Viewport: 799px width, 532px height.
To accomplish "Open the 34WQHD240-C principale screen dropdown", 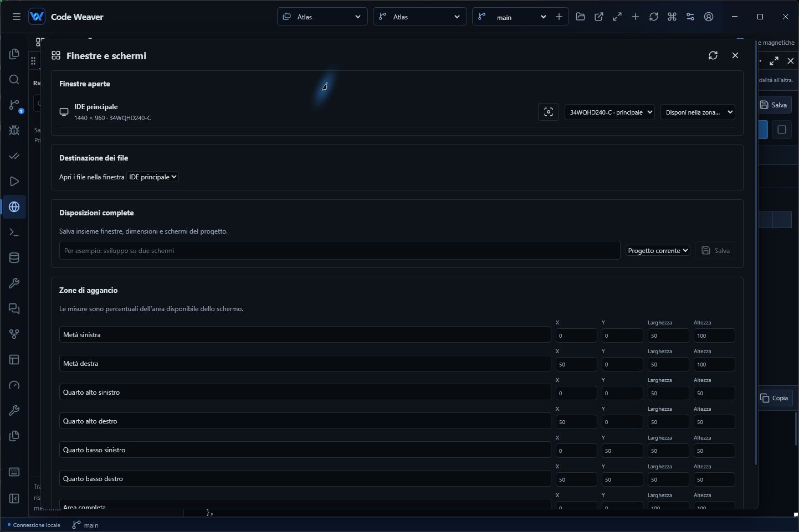I will click(610, 112).
